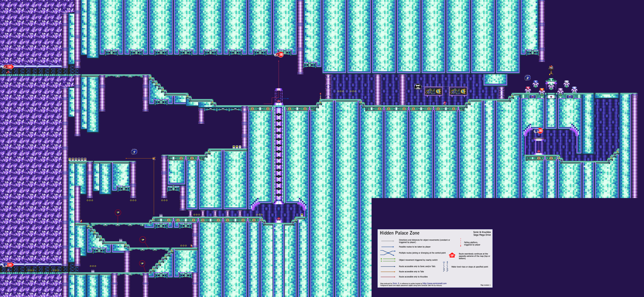Click the numbered marker 1 on the left route
Screen dimensions: 644x297
[x=134, y=152]
